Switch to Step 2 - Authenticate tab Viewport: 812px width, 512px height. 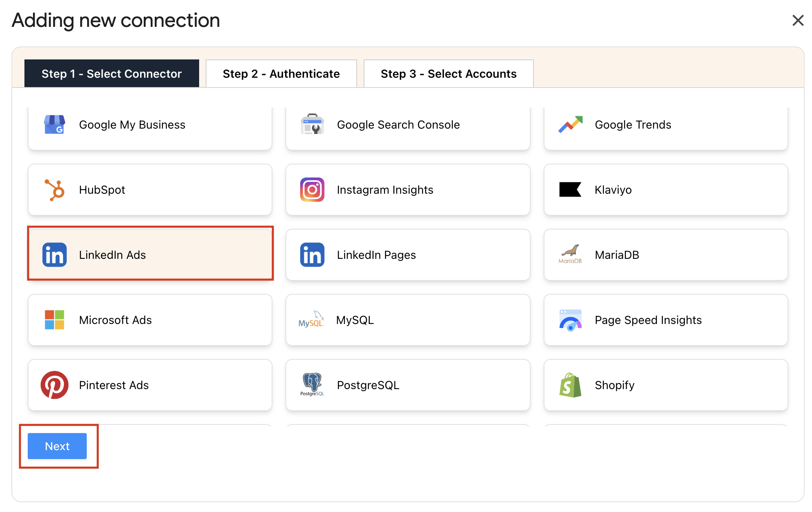pyautogui.click(x=281, y=74)
